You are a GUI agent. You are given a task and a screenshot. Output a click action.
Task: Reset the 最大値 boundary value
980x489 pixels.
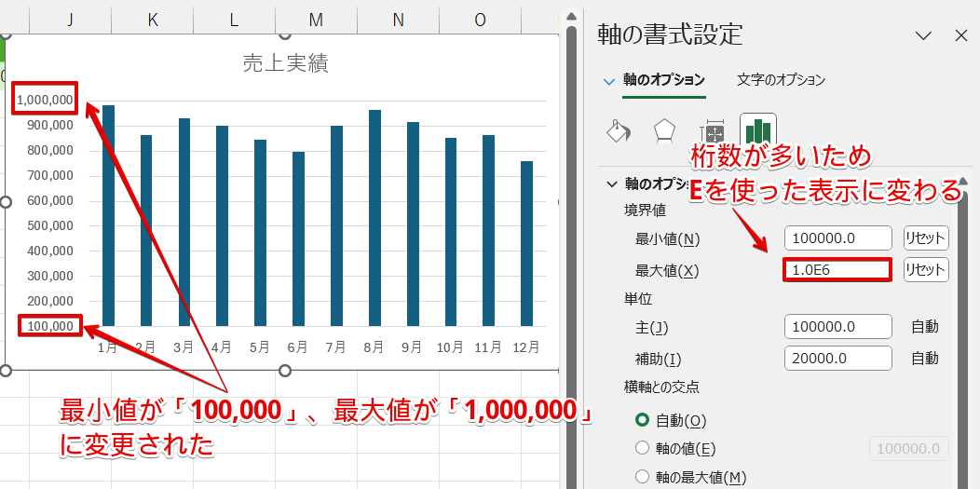tap(926, 270)
